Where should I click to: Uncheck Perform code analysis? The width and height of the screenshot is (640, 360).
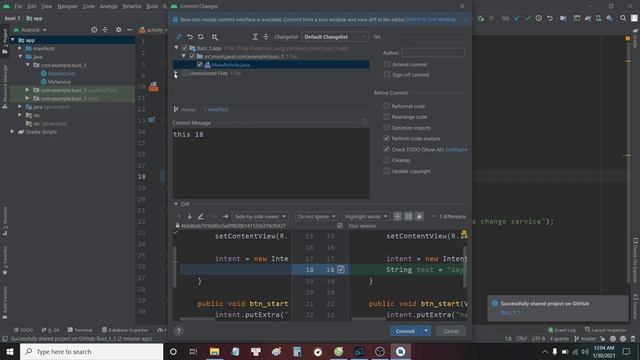click(387, 138)
